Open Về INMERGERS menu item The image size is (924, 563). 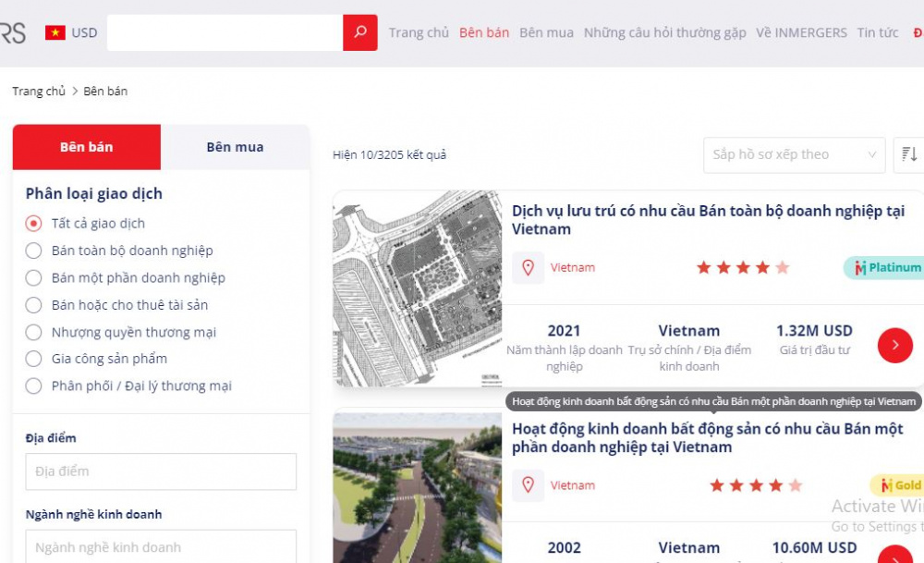coord(801,33)
